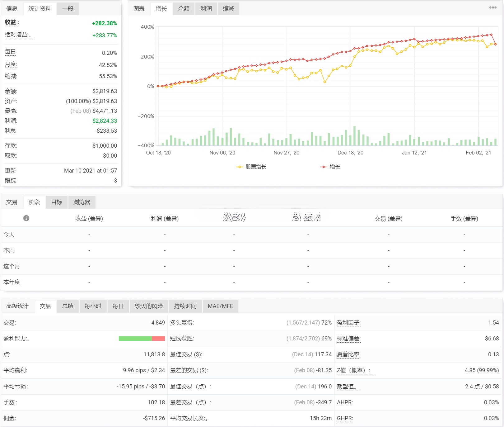Open the 交易 tab above periods table

(12, 202)
